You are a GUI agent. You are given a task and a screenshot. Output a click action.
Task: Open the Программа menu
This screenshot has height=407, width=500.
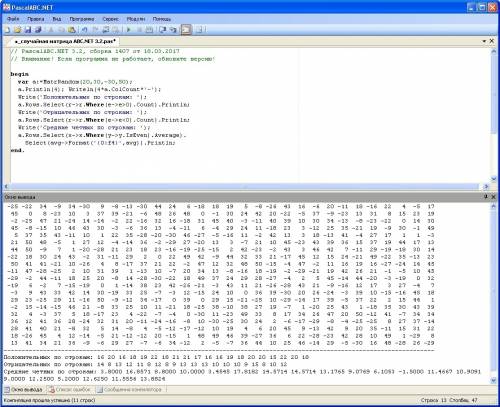coord(82,19)
